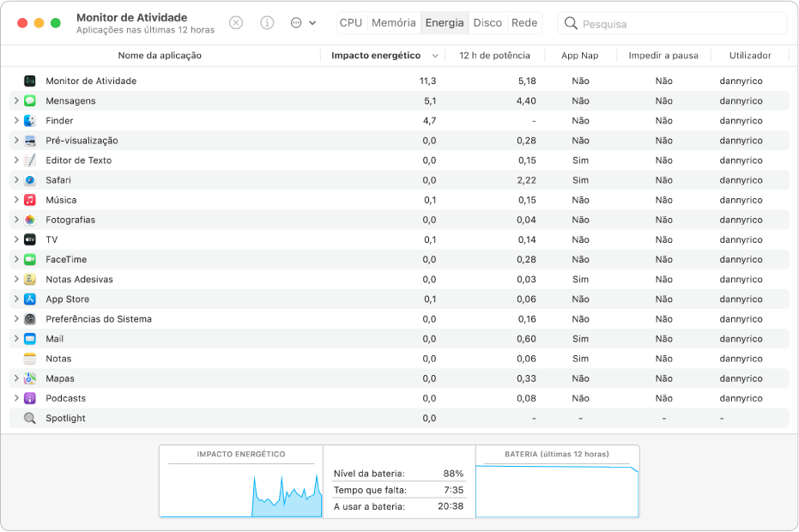The width and height of the screenshot is (799, 532).
Task: Click the A usar a bateria 20:38 value
Action: tap(451, 506)
